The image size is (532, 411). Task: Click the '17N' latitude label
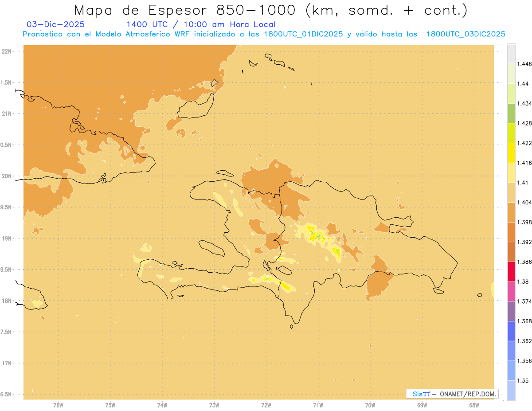pyautogui.click(x=7, y=363)
